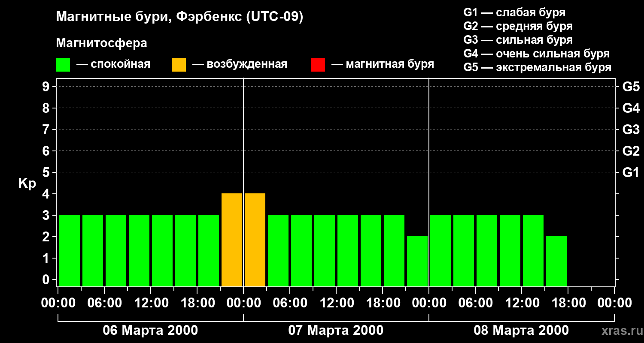Click the '— возбужденная' legend label

point(240,64)
